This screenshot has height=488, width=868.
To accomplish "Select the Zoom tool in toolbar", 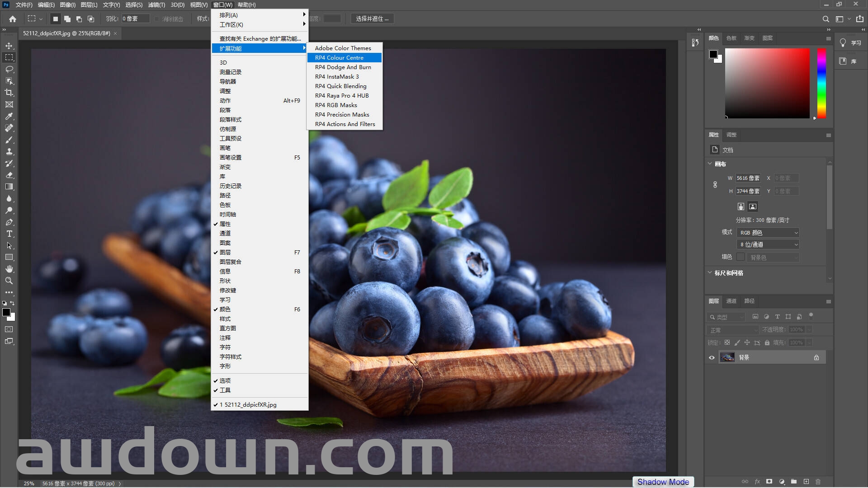I will (x=9, y=281).
